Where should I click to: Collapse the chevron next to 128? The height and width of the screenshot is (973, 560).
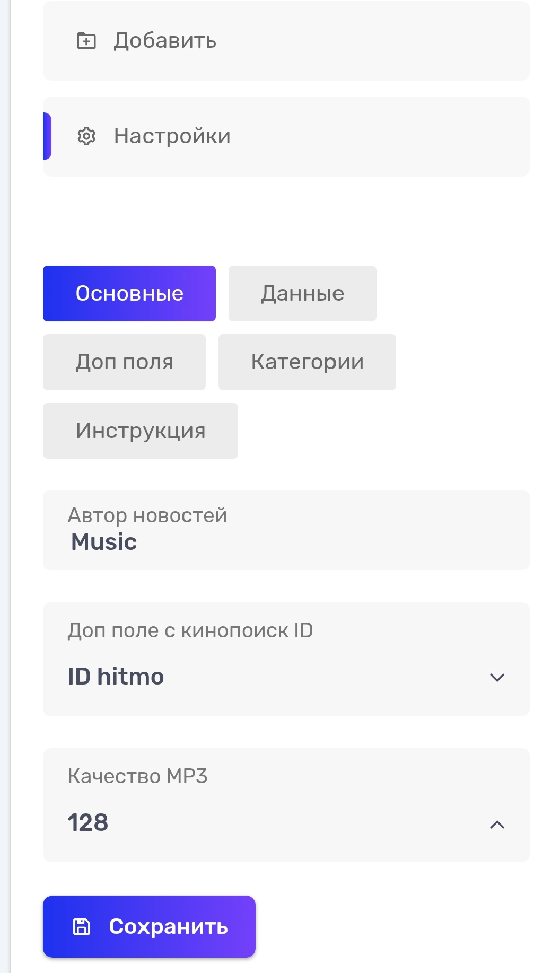click(x=497, y=824)
